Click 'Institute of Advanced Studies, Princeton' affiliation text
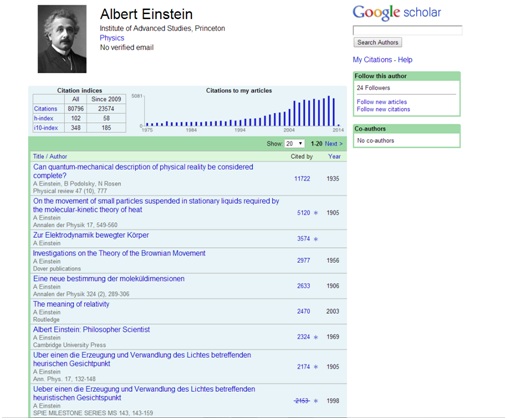The image size is (507, 420). [162, 28]
